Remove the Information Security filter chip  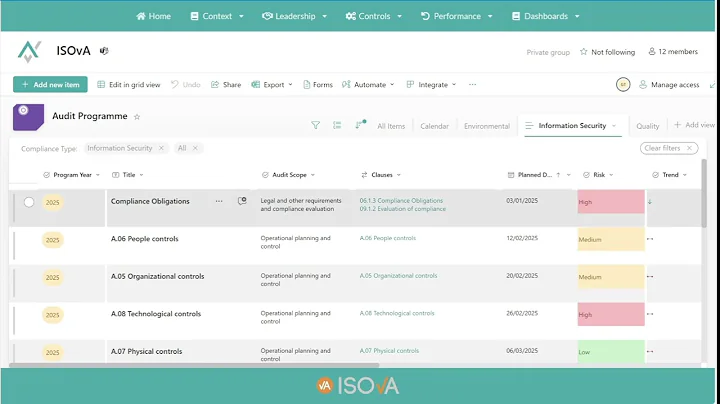[161, 148]
